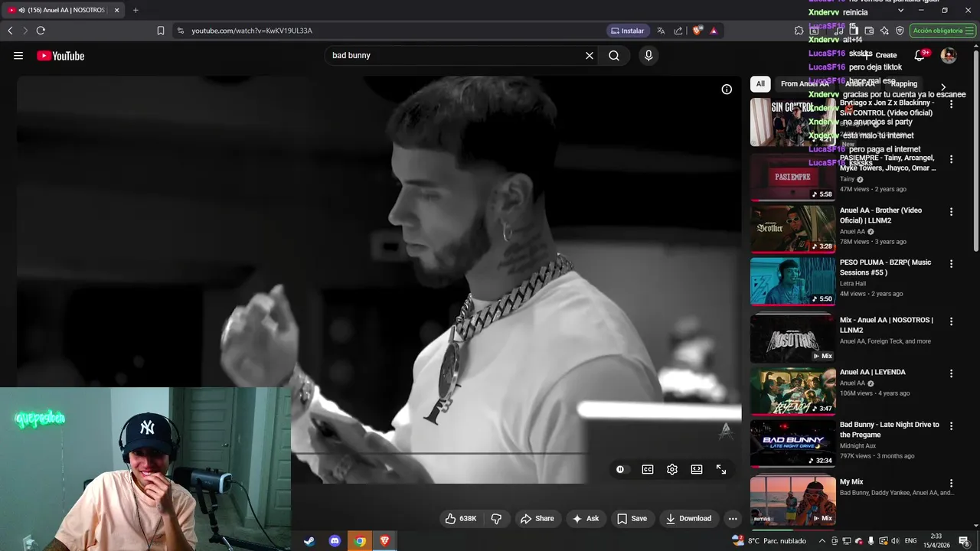Open Steam from the taskbar
Image resolution: width=980 pixels, height=551 pixels.
pyautogui.click(x=309, y=541)
